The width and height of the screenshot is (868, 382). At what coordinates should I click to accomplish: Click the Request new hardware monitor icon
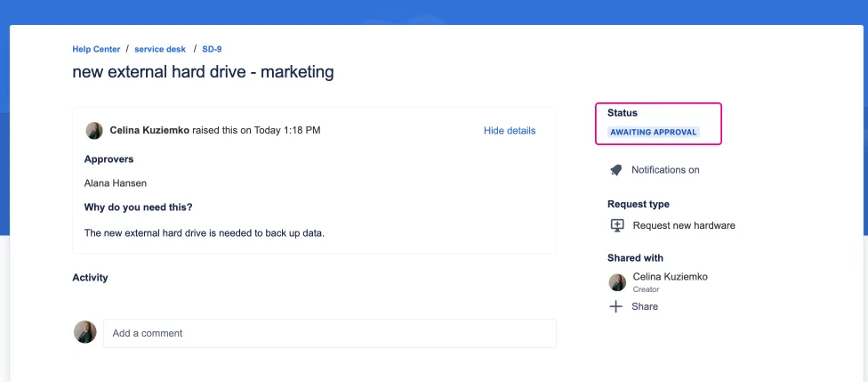pos(617,225)
